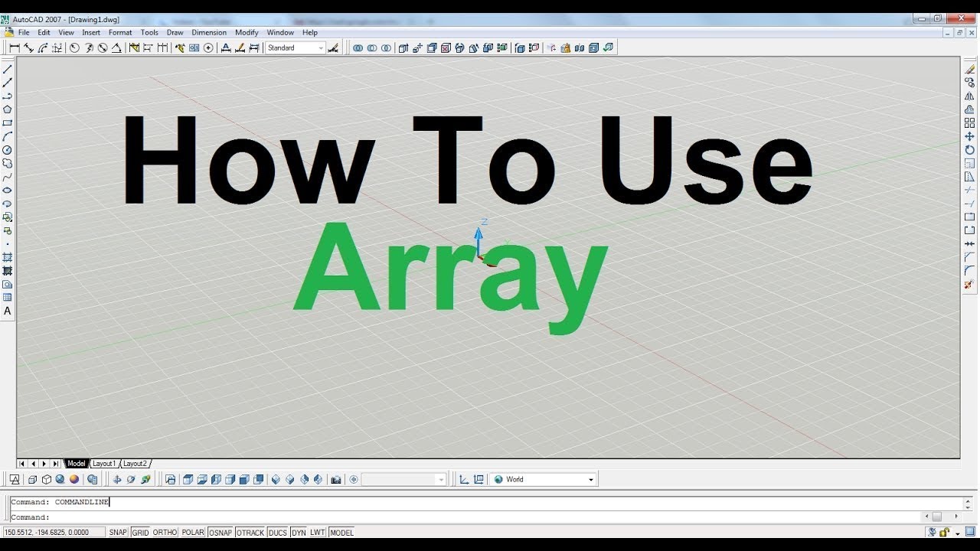Viewport: 980px width, 551px height.
Task: Toggle GRID display in status bar
Action: pos(140,533)
